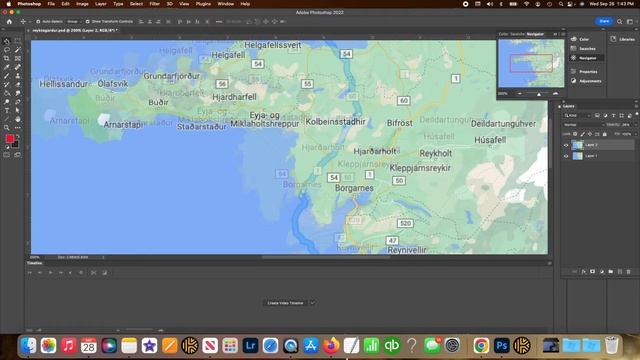This screenshot has width=640, height=360.
Task: Open the collapsed Properties panel icon
Action: tap(573, 71)
